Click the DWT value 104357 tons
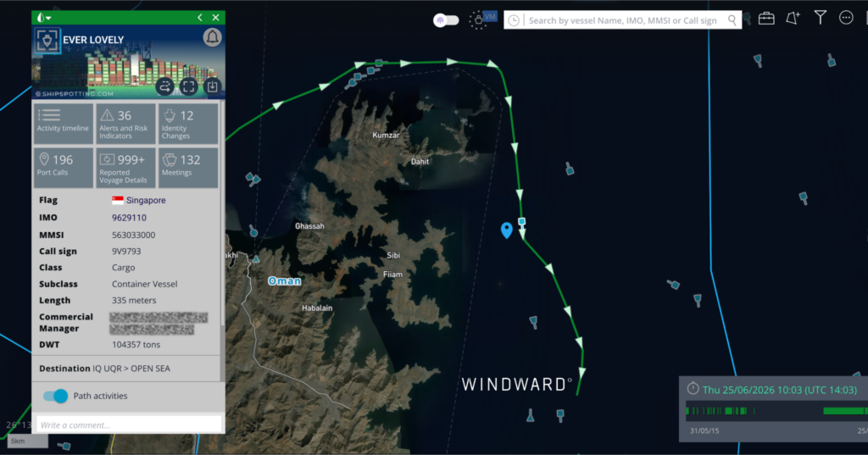Viewport: 868px width, 455px height. 136,344
